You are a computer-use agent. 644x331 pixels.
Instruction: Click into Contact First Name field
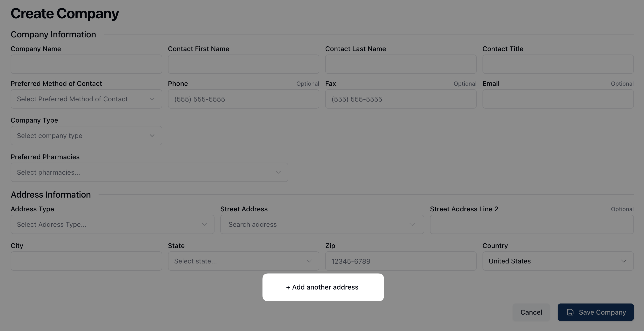[243, 64]
